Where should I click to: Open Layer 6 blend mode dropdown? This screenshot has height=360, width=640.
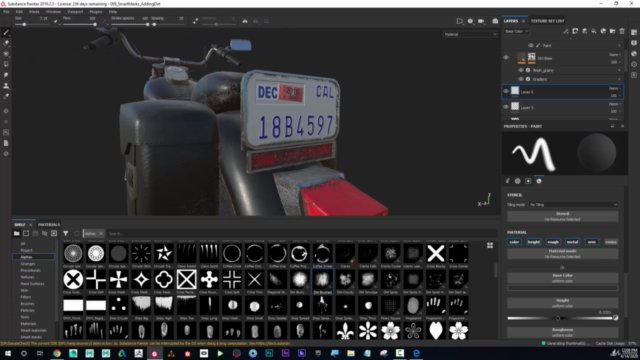[615, 88]
